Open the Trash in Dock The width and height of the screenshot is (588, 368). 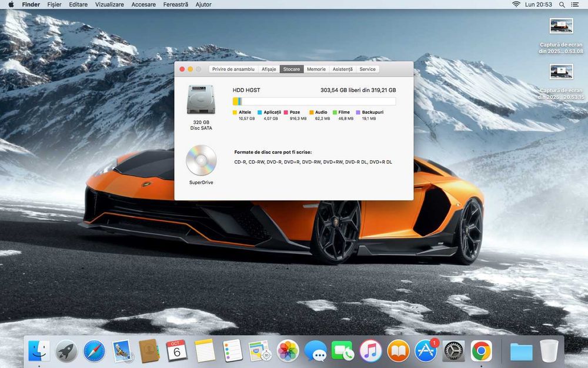pyautogui.click(x=549, y=352)
